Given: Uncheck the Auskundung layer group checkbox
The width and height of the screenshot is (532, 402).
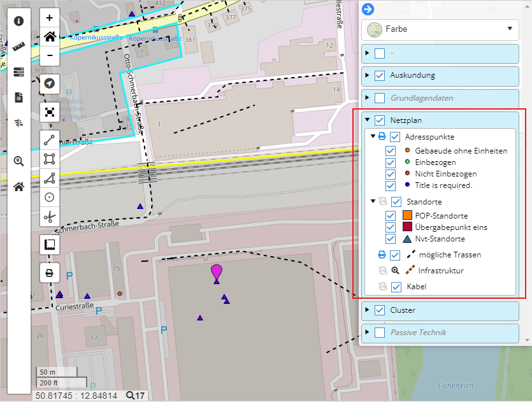Looking at the screenshot, I should (x=380, y=75).
